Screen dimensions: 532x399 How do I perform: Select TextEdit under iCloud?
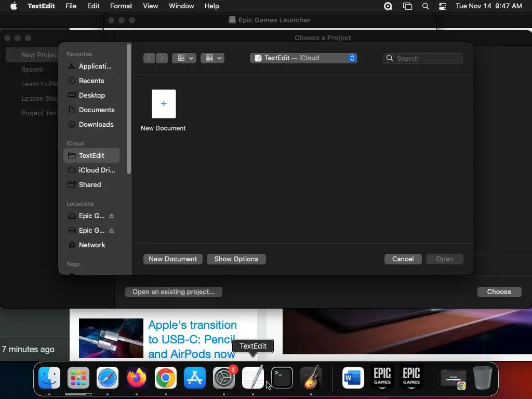point(91,155)
